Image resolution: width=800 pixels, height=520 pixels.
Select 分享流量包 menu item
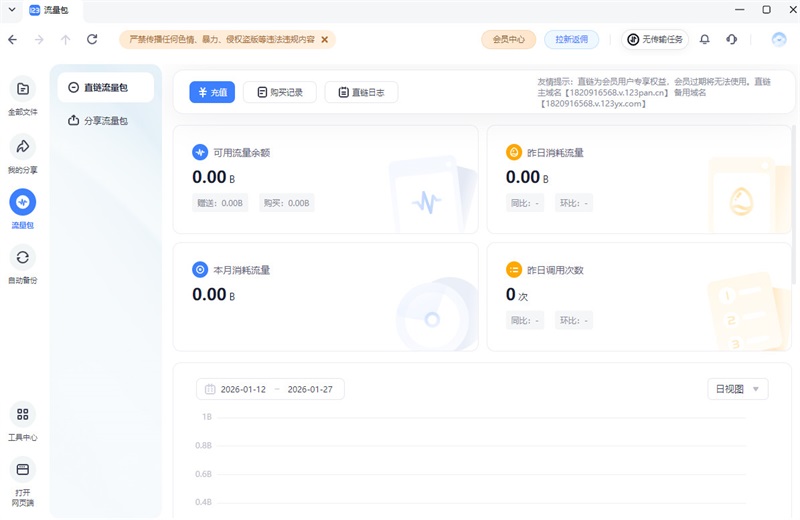106,120
